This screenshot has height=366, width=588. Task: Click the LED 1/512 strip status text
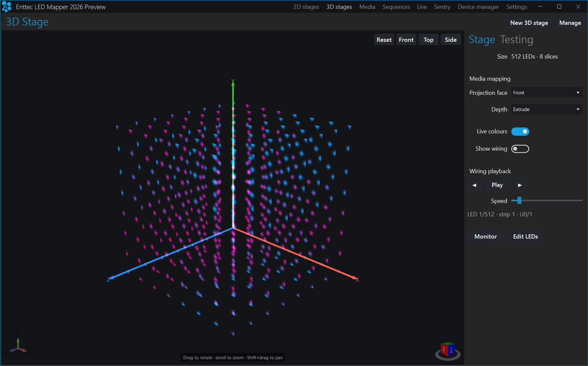pyautogui.click(x=499, y=214)
